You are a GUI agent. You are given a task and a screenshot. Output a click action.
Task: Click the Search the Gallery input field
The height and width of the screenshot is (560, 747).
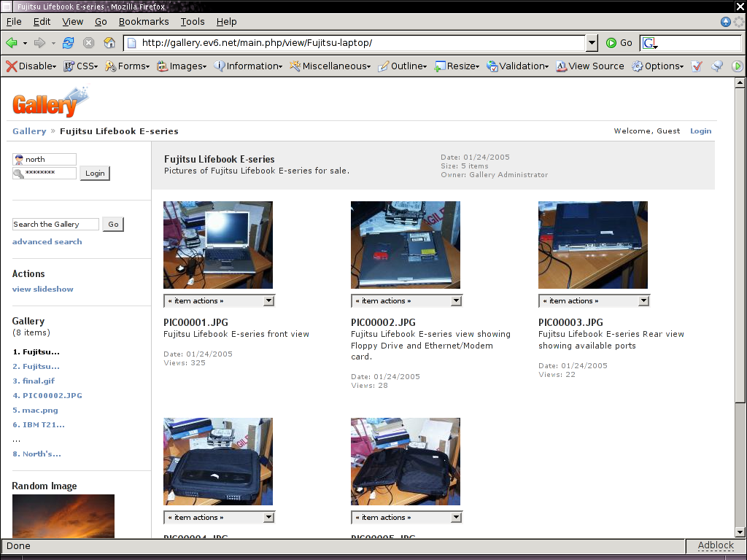click(55, 225)
